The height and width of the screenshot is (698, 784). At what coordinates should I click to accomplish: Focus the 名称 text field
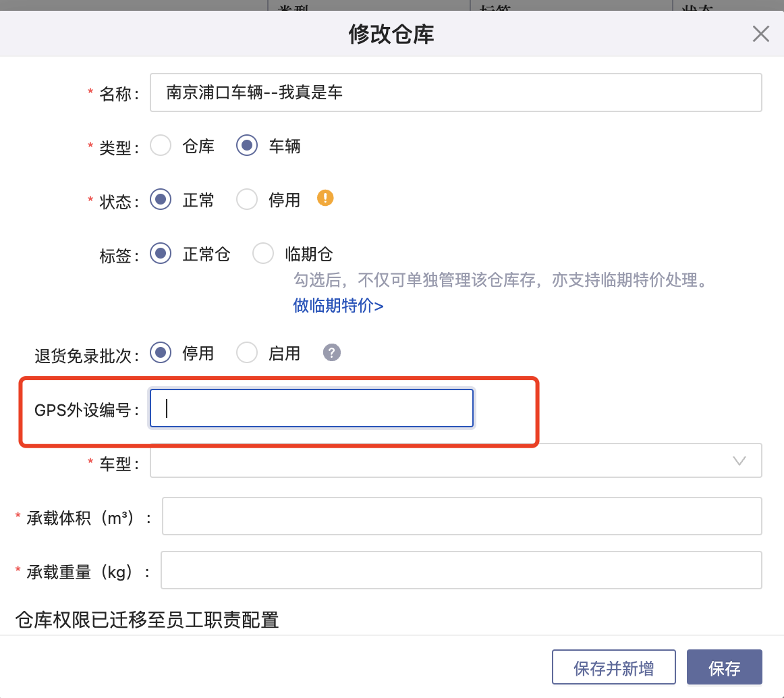pyautogui.click(x=455, y=92)
